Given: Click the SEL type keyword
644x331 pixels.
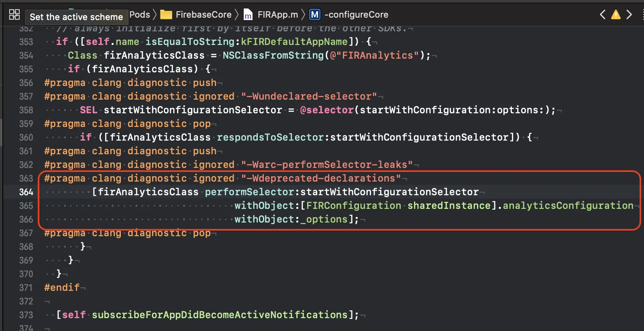Looking at the screenshot, I should coord(89,110).
